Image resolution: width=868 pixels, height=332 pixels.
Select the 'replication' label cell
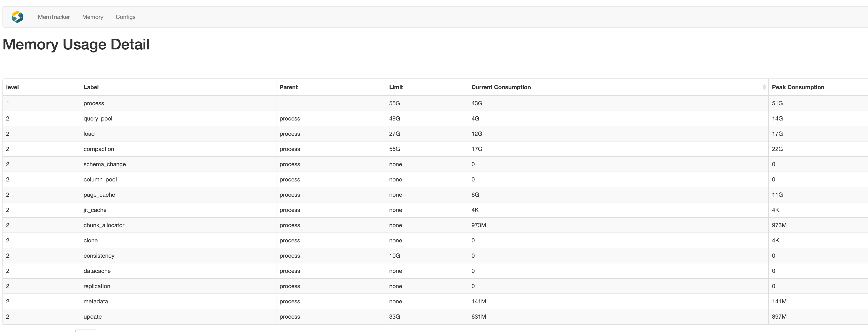click(178, 286)
